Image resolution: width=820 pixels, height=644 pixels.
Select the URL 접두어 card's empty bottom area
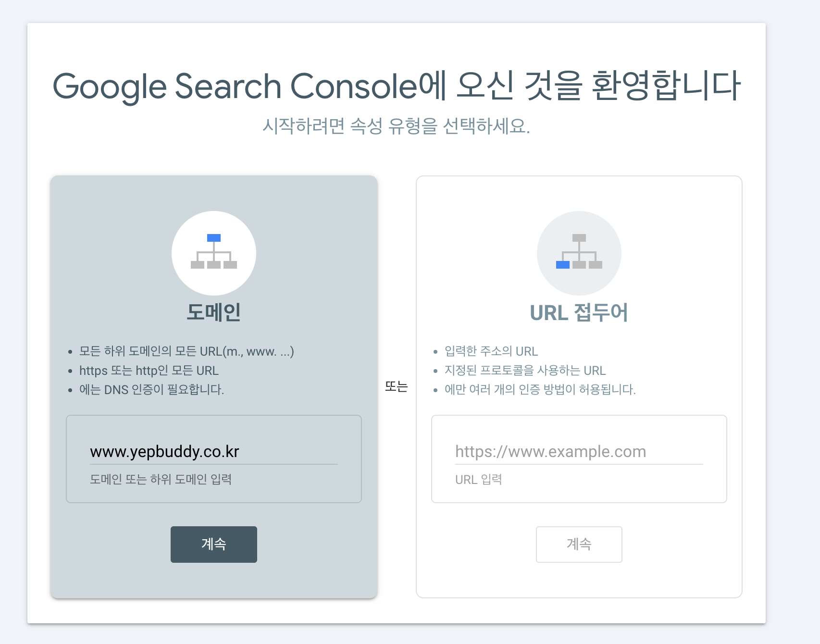(x=579, y=580)
